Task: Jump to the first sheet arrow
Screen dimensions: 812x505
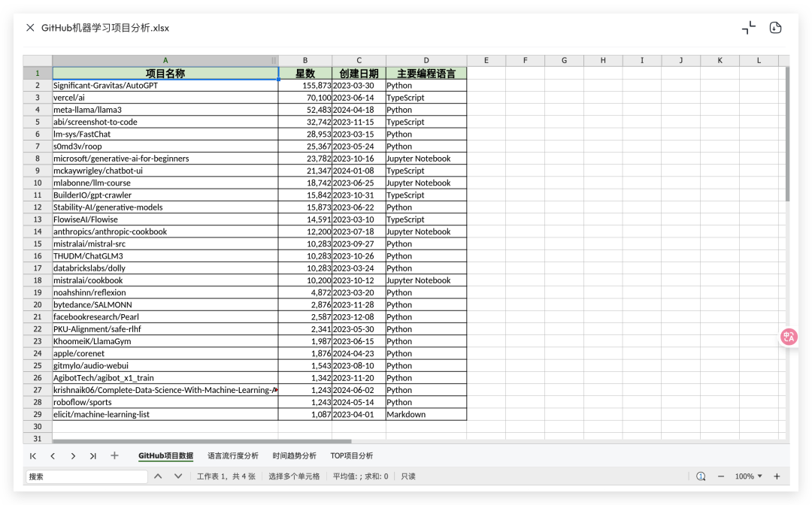Action: click(x=33, y=456)
